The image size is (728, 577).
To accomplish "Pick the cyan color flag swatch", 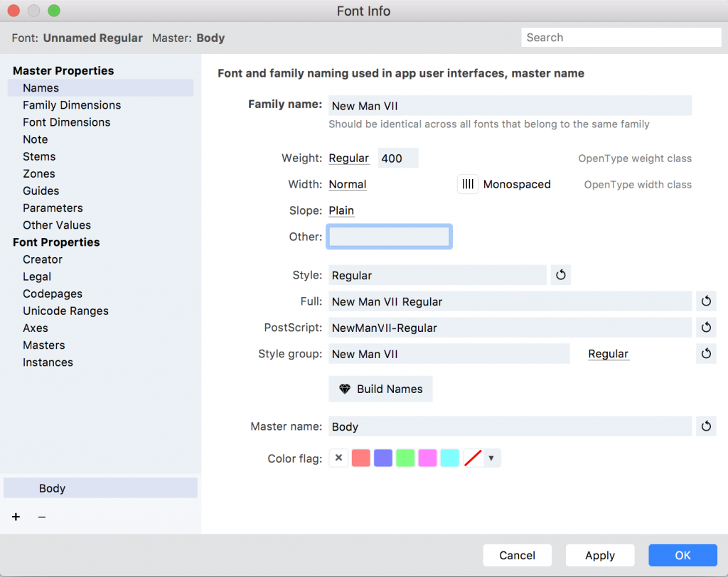I will pyautogui.click(x=449, y=458).
